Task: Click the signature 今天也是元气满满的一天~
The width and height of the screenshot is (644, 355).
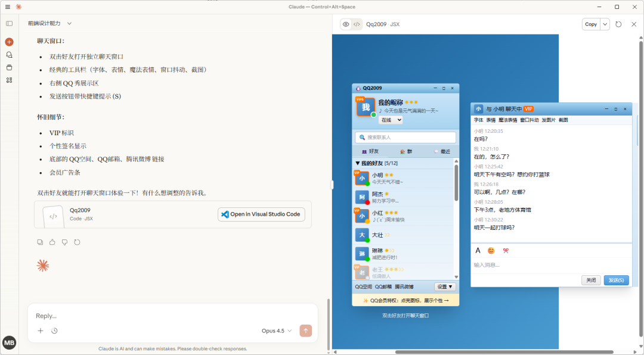Action: click(408, 111)
